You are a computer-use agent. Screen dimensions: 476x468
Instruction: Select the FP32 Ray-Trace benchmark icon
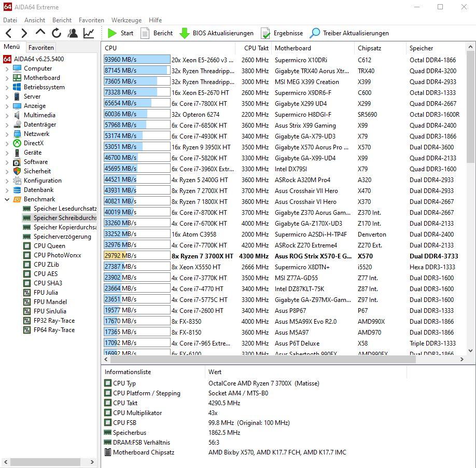pos(27,321)
